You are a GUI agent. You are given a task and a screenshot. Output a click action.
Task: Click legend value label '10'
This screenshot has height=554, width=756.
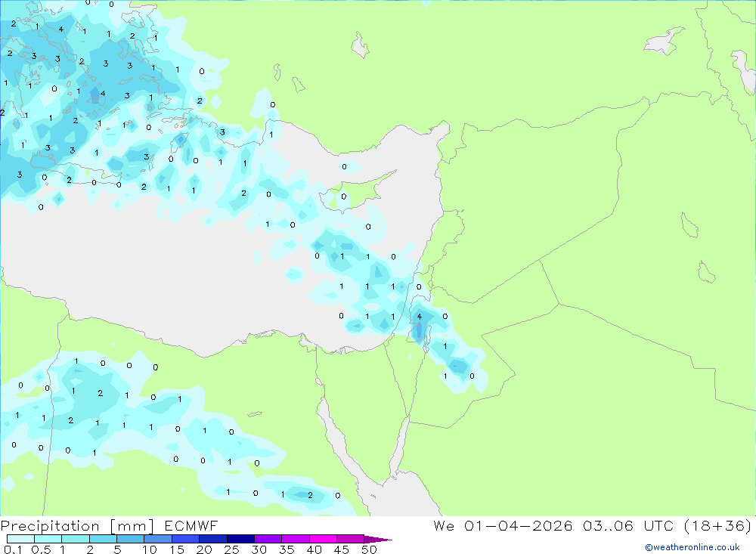[150, 549]
